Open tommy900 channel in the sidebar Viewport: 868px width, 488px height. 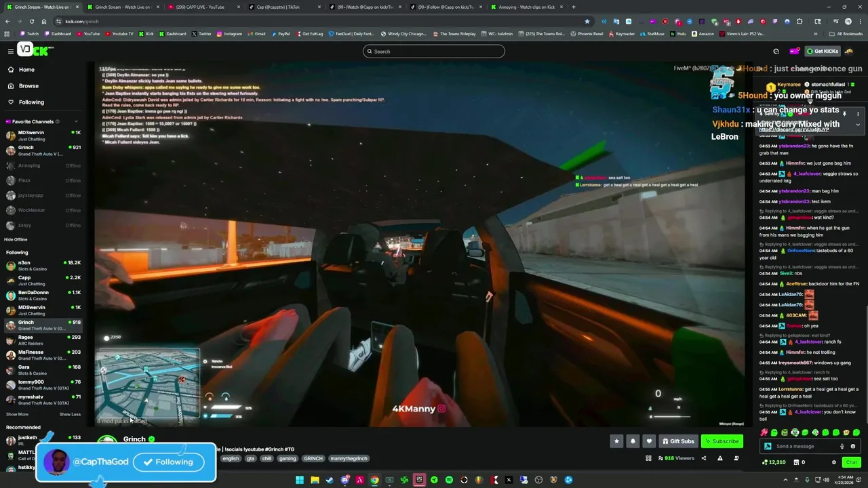coord(43,385)
